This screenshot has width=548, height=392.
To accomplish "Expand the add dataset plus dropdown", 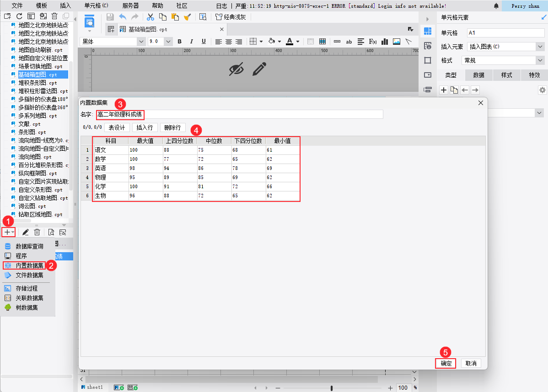I will (13, 232).
